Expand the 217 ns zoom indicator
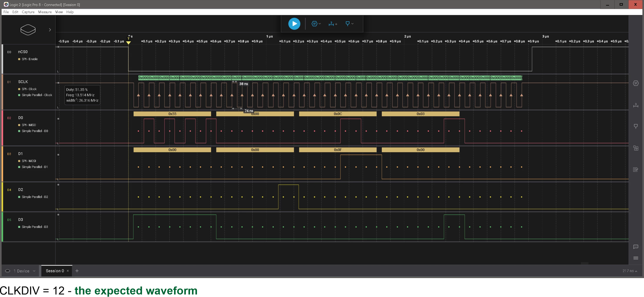 tap(630, 271)
